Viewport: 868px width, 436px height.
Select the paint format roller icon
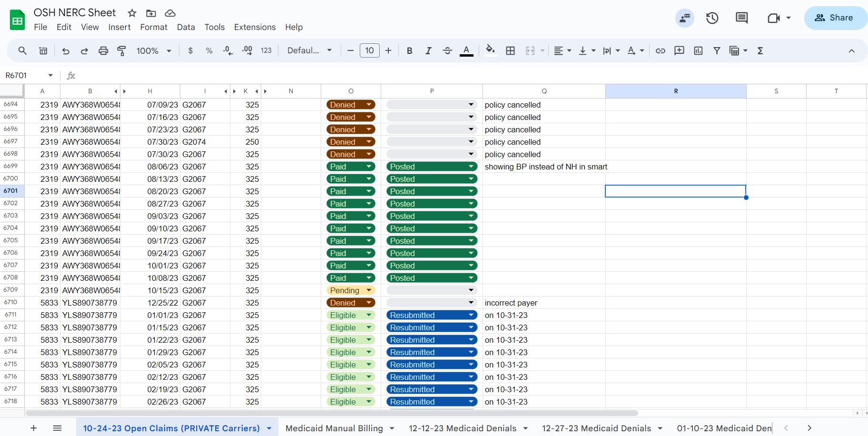click(122, 50)
